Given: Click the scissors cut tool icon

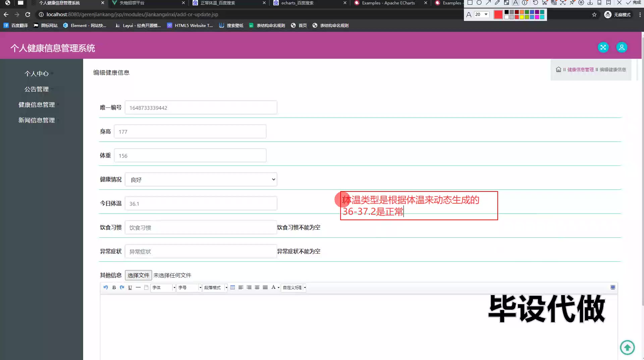Looking at the screenshot, I should click(545, 2).
